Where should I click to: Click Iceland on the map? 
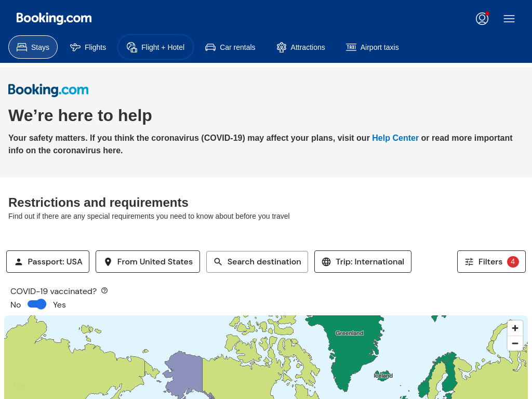(383, 376)
